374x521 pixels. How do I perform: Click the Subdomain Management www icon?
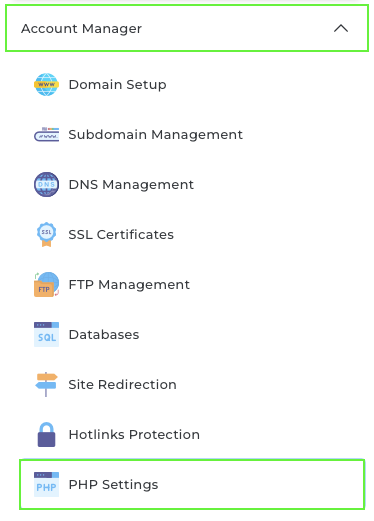pyautogui.click(x=46, y=135)
